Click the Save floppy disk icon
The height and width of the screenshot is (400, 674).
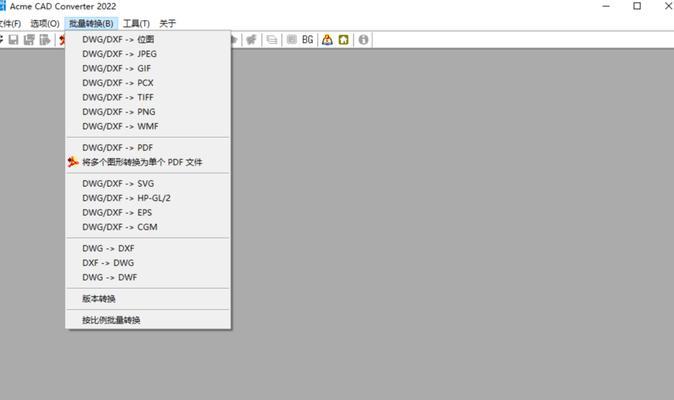click(x=13, y=40)
